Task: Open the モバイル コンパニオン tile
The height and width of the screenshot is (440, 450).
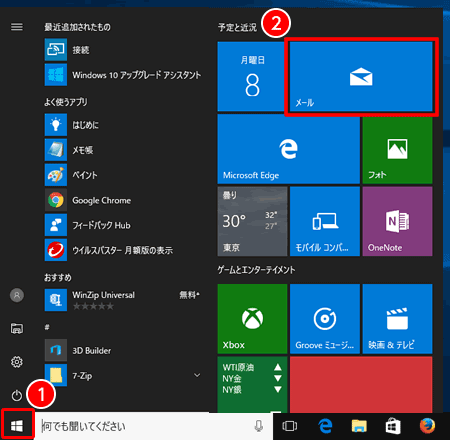Action: click(x=325, y=221)
